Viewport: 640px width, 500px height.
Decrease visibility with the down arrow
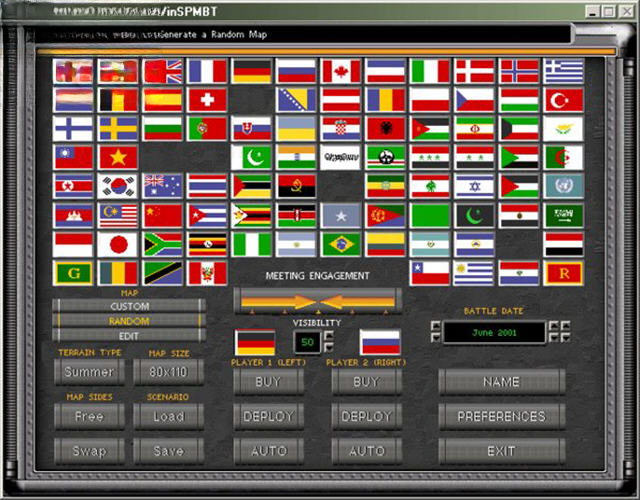(x=329, y=347)
